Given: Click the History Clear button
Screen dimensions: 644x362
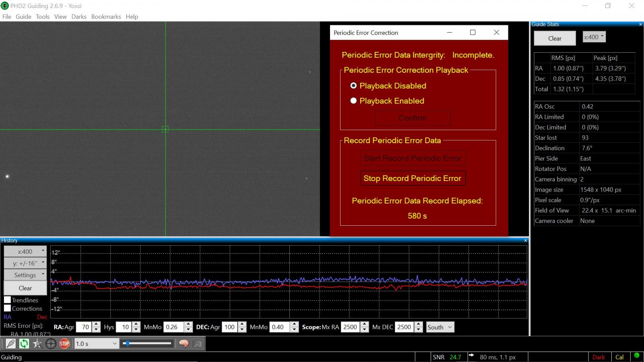Looking at the screenshot, I should point(25,288).
